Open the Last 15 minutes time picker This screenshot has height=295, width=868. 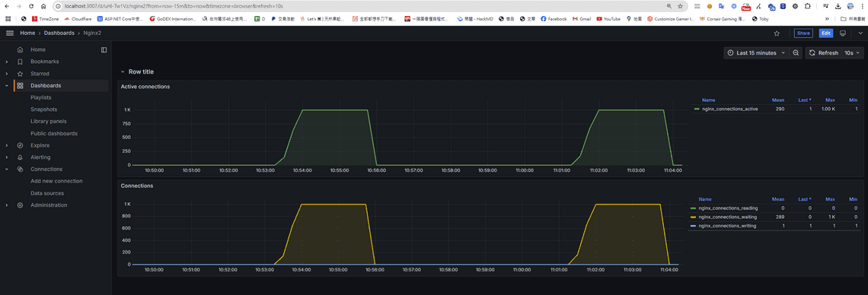tap(755, 53)
